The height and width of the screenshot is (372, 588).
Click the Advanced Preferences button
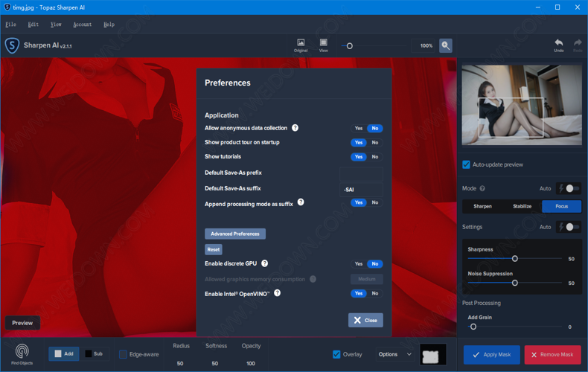pyautogui.click(x=234, y=234)
